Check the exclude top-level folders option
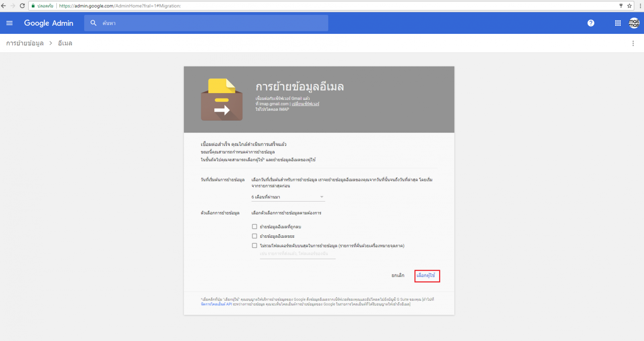 pos(254,245)
